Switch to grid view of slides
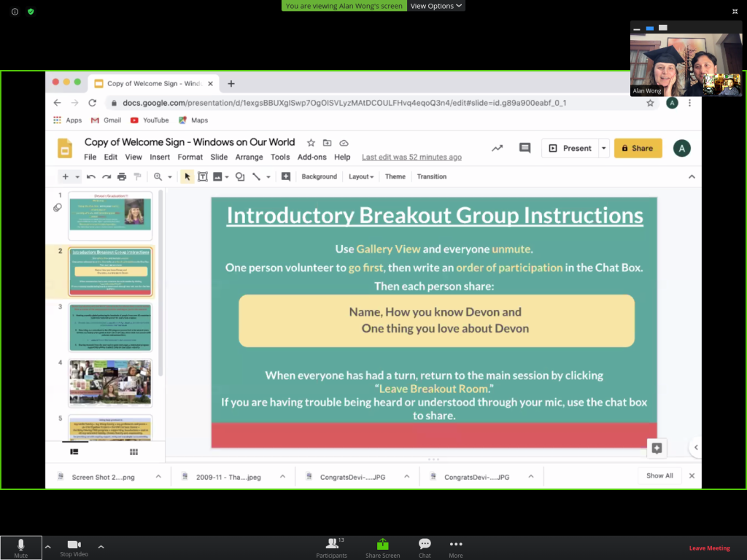 [133, 452]
